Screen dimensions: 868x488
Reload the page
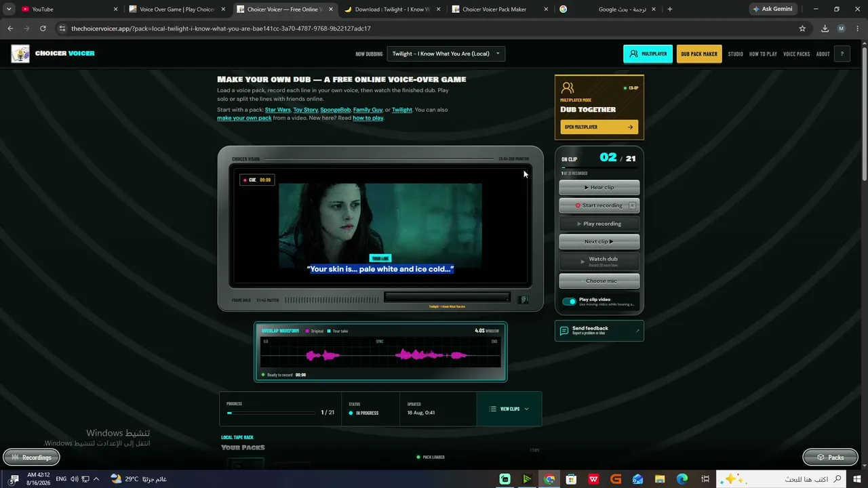click(43, 28)
